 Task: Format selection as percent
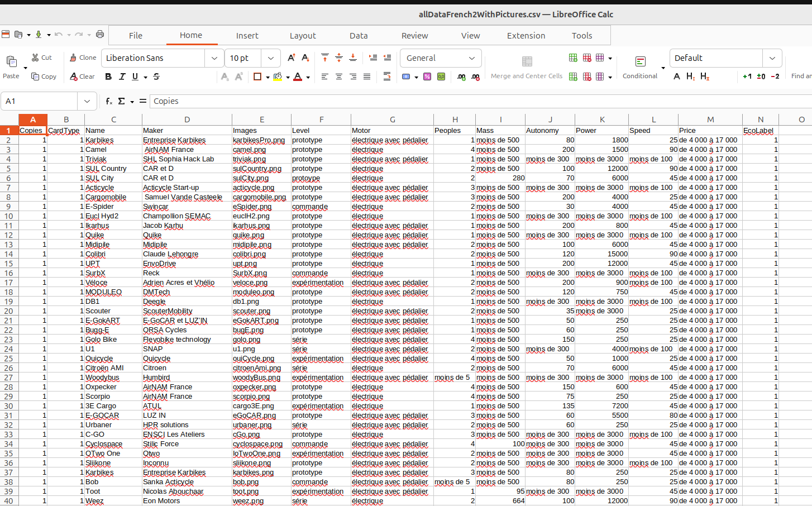427,77
